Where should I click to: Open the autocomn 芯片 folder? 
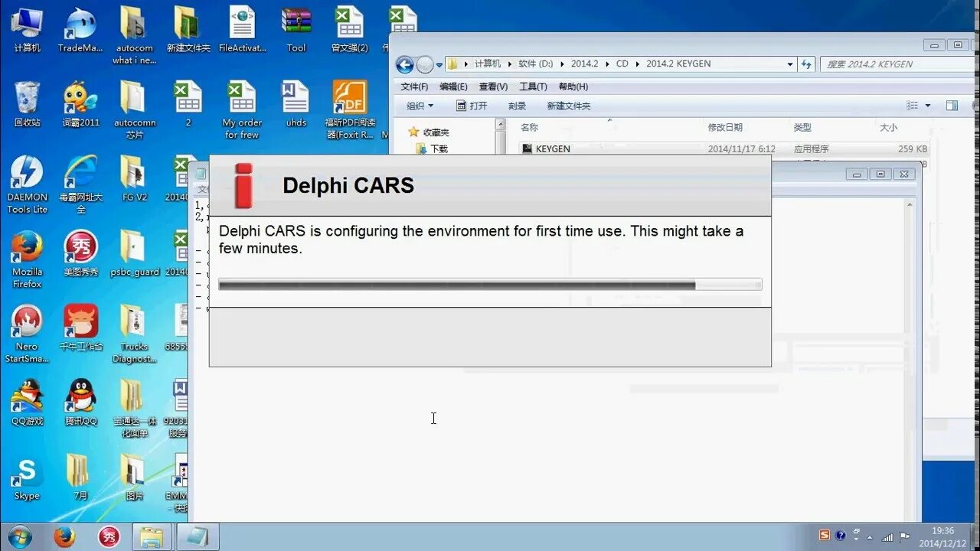[x=134, y=110]
